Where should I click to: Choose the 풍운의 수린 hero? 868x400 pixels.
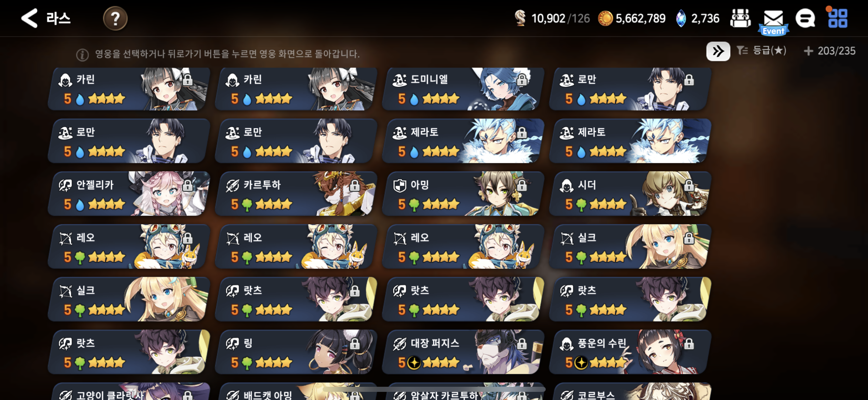coord(630,352)
